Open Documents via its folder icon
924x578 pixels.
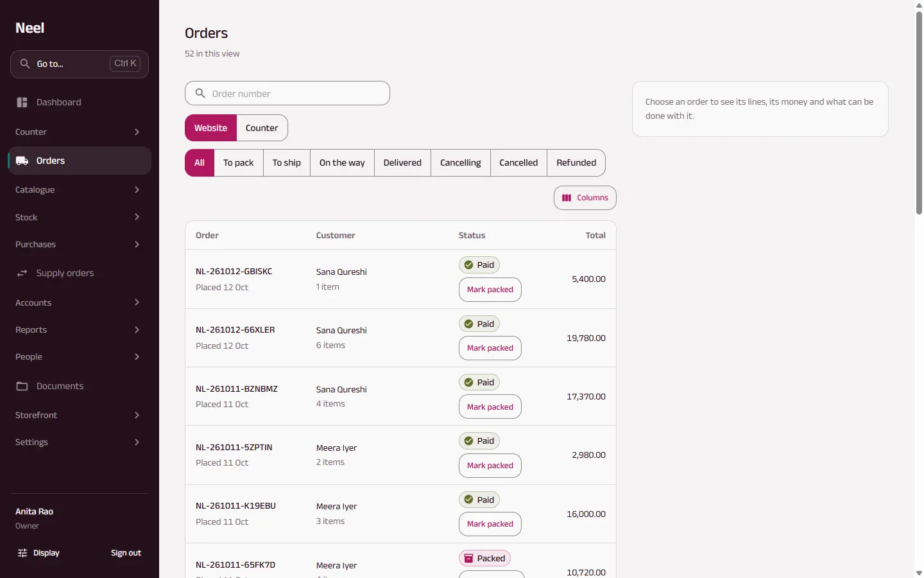(x=22, y=386)
